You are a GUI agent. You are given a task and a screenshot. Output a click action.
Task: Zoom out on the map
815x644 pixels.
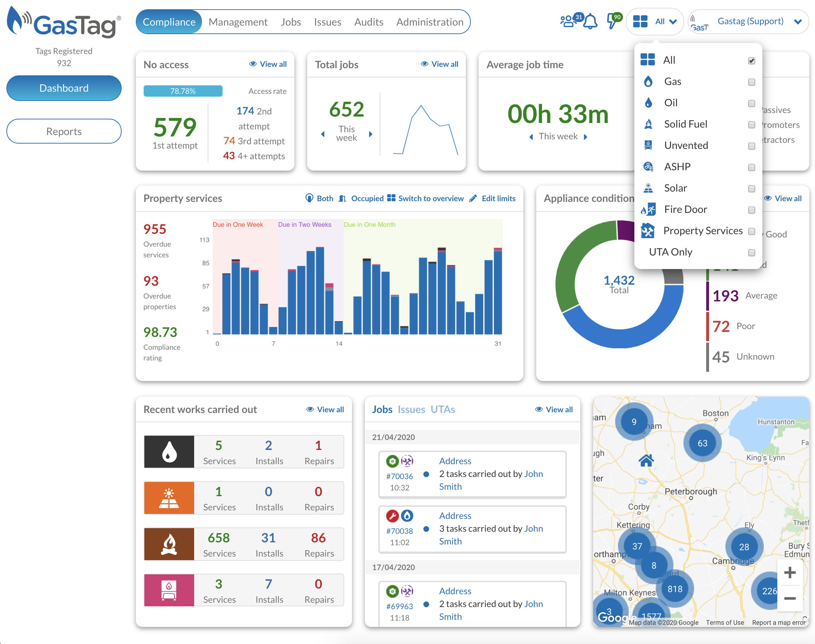790,599
